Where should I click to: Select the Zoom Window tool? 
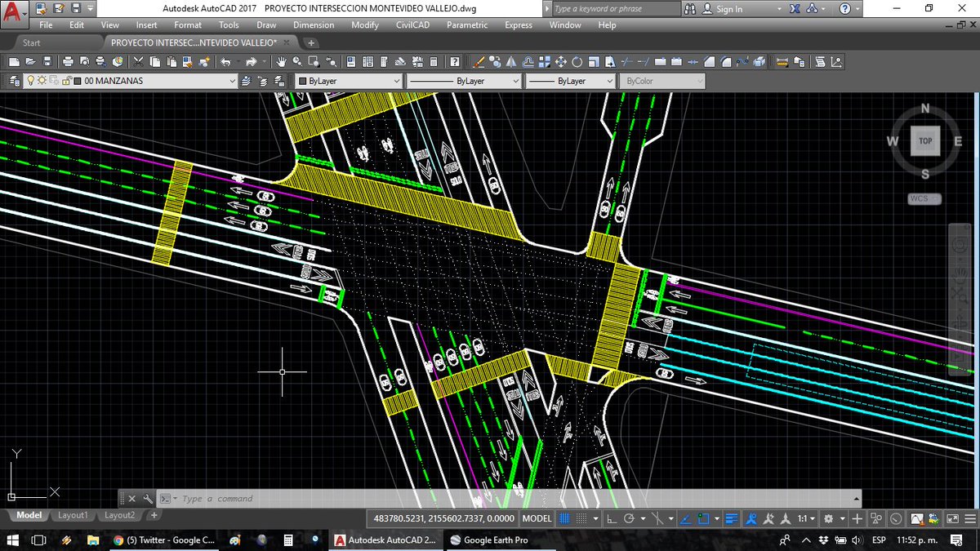314,61
